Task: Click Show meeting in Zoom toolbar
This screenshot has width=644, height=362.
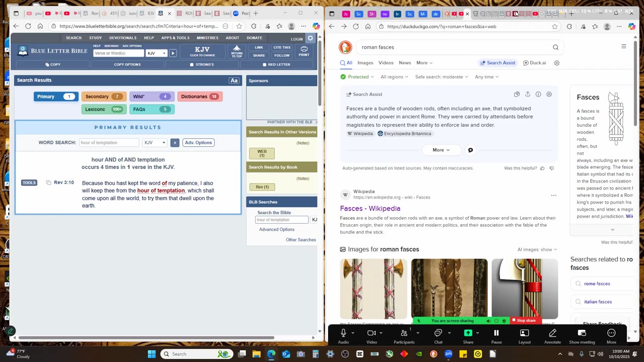Action: tap(582, 335)
